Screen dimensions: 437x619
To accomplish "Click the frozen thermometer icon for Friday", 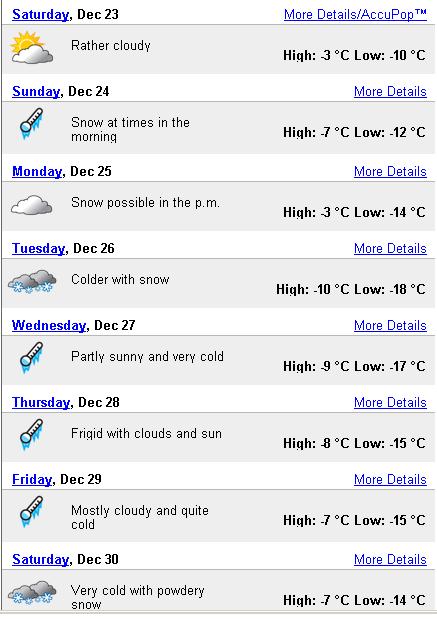I will tap(32, 512).
